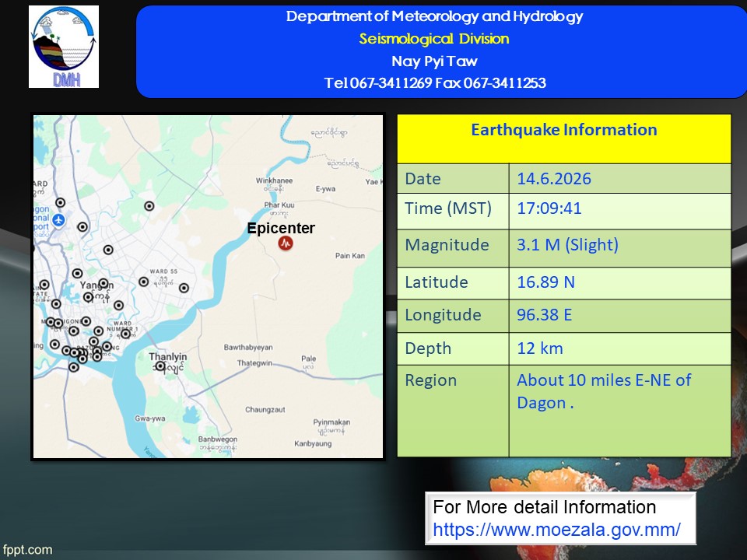
Task: Select the station marker left of the WARD 55 Burmese text
Action: [x=143, y=282]
